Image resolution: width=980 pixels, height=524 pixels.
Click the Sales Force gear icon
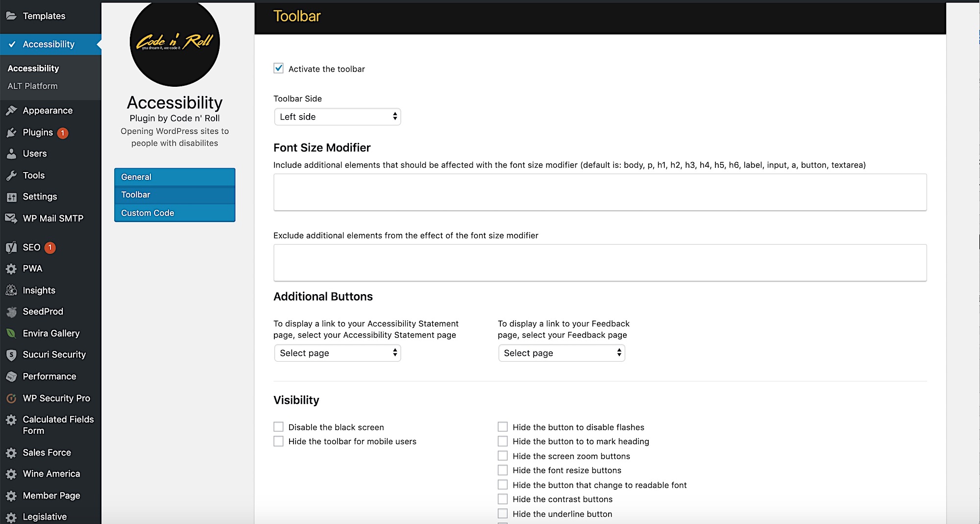coord(11,453)
